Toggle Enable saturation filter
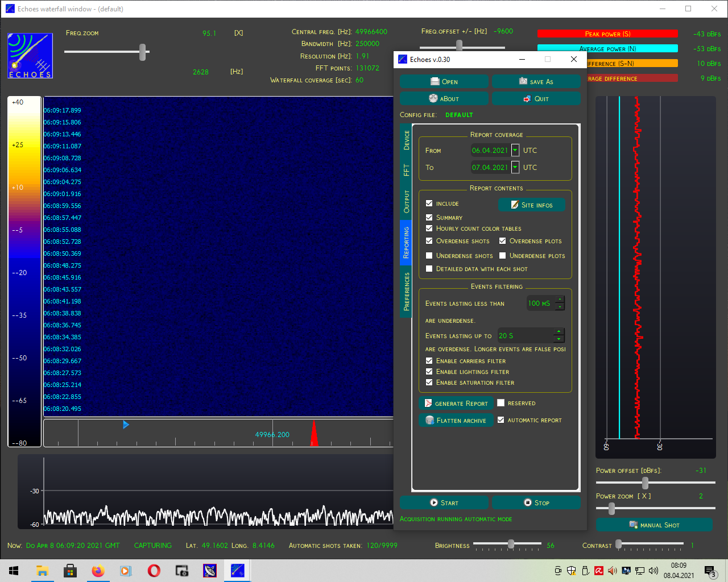Screen dimensions: 728x582 click(429, 382)
